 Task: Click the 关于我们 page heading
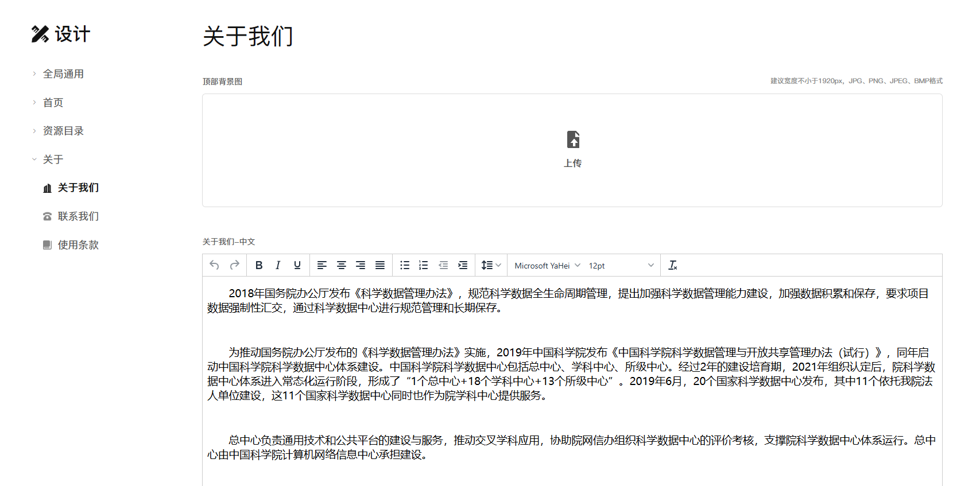click(248, 36)
